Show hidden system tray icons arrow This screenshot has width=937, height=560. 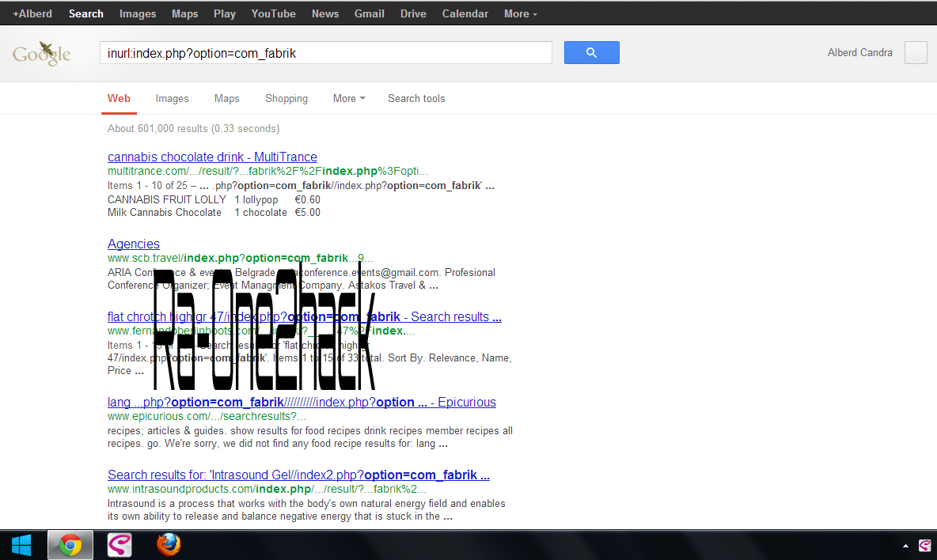(905, 546)
